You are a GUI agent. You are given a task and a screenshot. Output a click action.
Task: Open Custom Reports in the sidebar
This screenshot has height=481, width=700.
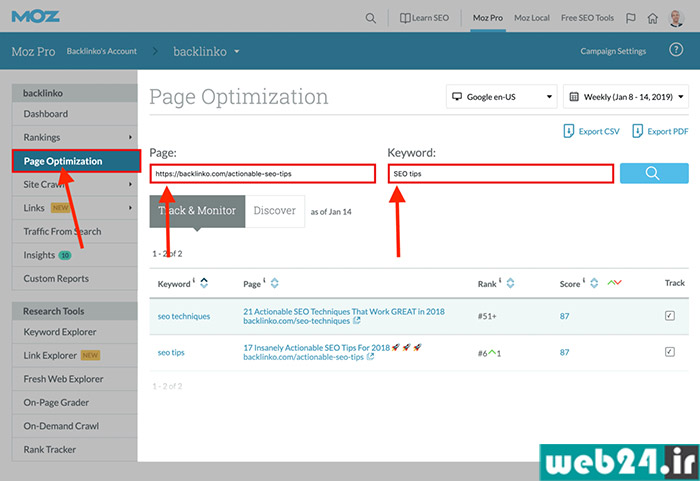pos(75,279)
